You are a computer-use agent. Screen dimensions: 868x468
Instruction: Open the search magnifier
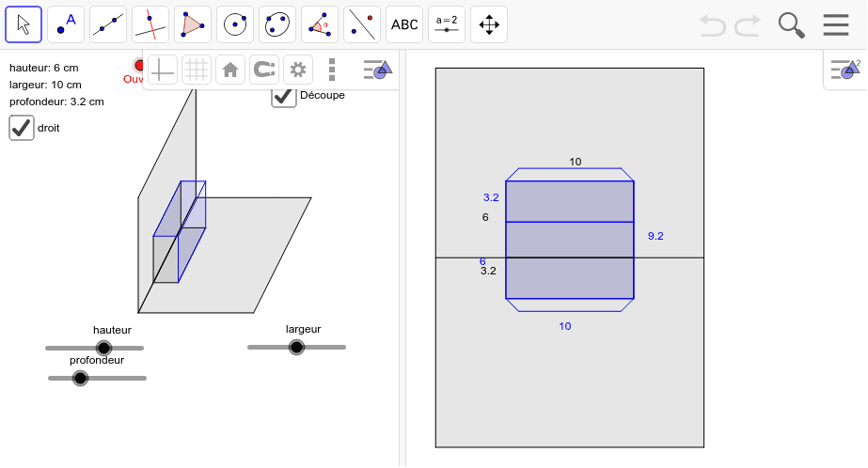tap(791, 25)
